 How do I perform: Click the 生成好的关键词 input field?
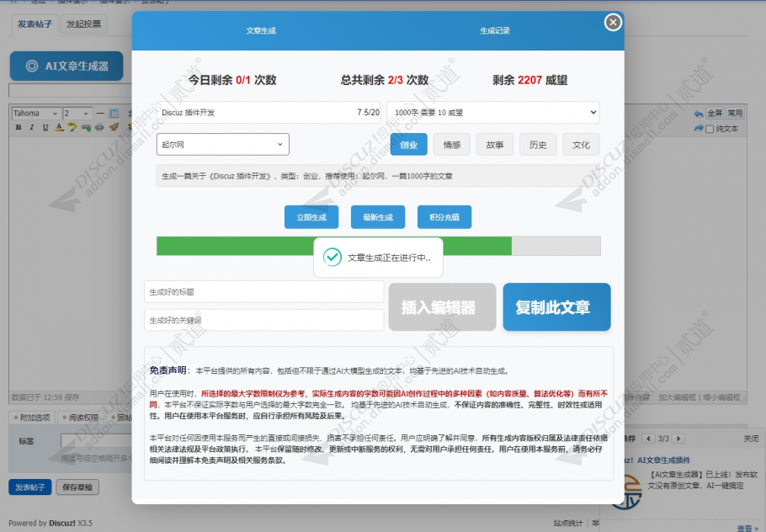(x=263, y=320)
